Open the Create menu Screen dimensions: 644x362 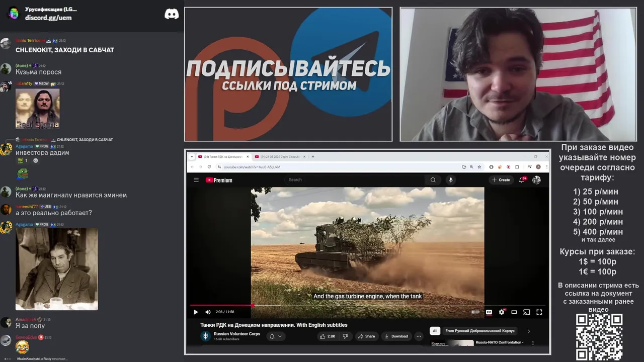pos(501,180)
